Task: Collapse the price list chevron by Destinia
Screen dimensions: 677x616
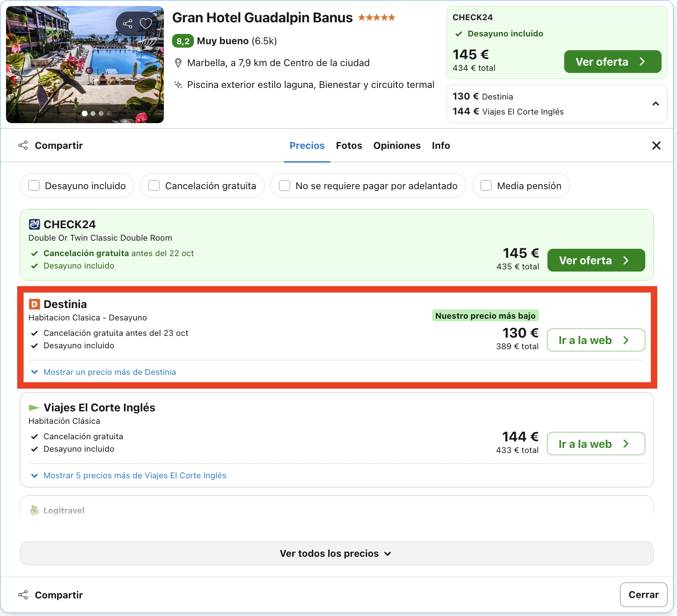Action: click(656, 104)
